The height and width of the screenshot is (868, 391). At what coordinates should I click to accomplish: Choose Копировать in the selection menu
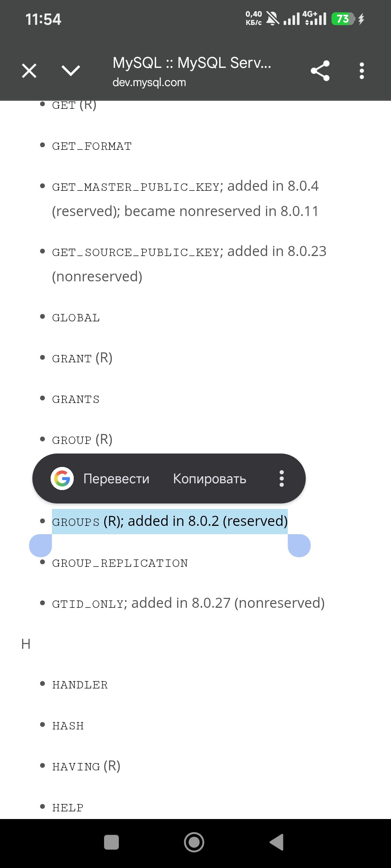coord(210,479)
